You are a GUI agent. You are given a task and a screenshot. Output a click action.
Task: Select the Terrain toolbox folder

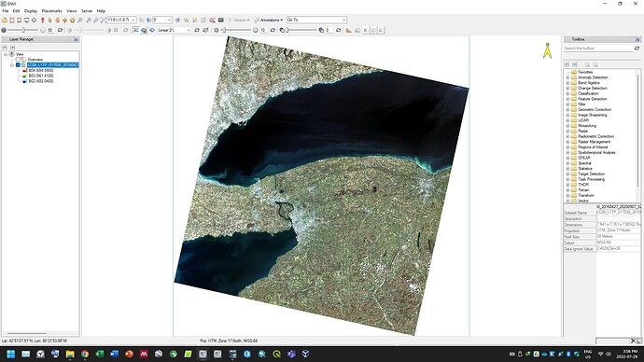click(x=583, y=190)
